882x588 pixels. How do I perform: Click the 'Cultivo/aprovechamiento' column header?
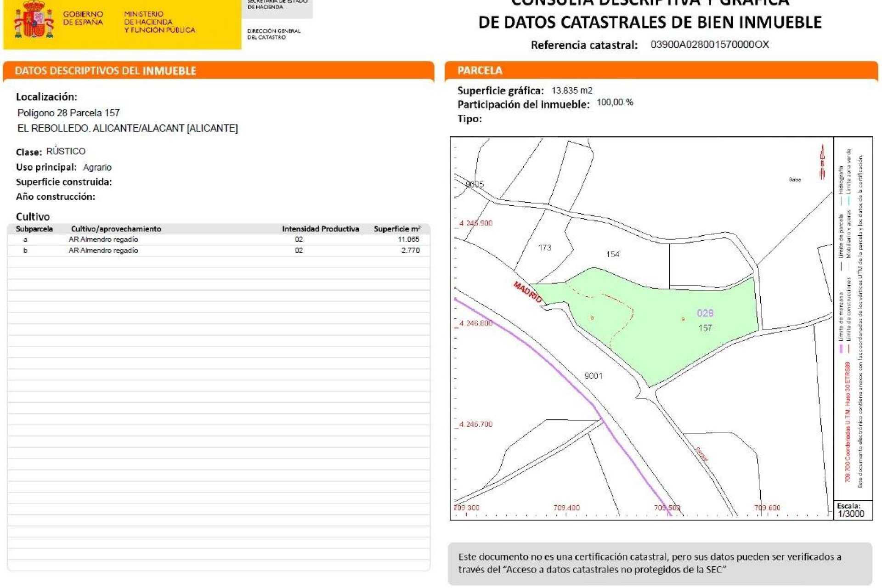click(116, 229)
